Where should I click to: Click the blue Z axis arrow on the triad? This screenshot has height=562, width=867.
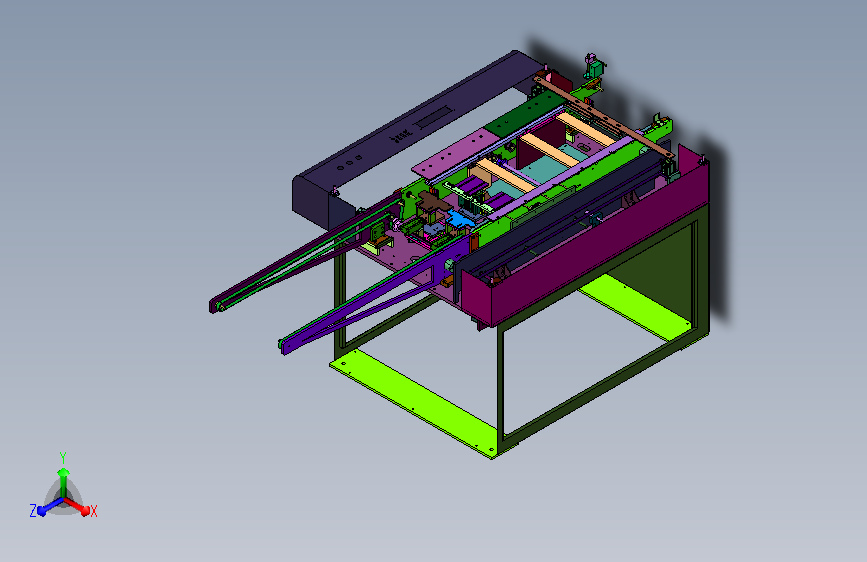(50, 507)
